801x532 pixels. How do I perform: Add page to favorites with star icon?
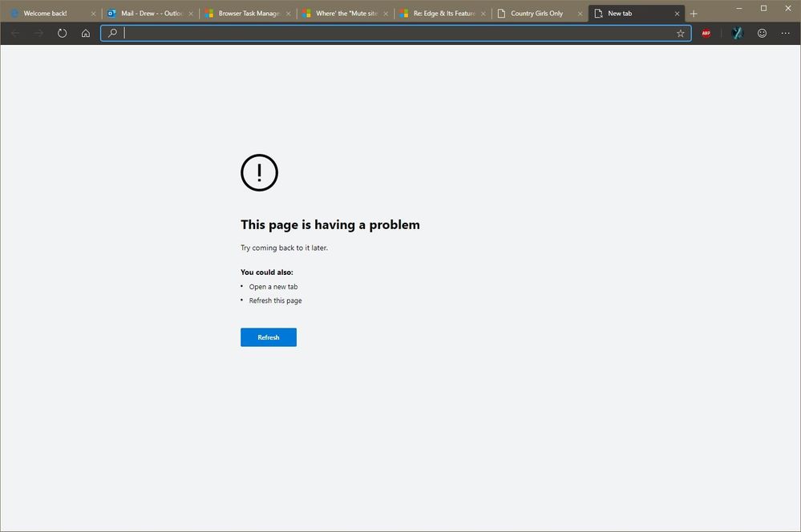point(681,33)
